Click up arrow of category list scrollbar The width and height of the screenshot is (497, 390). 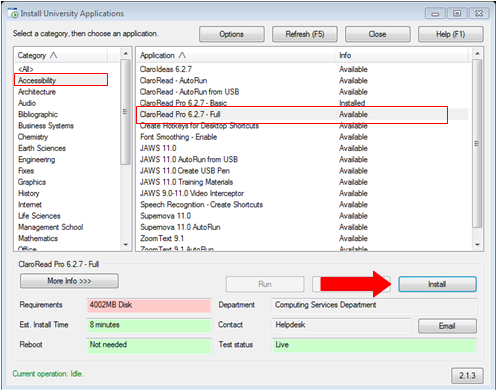126,53
